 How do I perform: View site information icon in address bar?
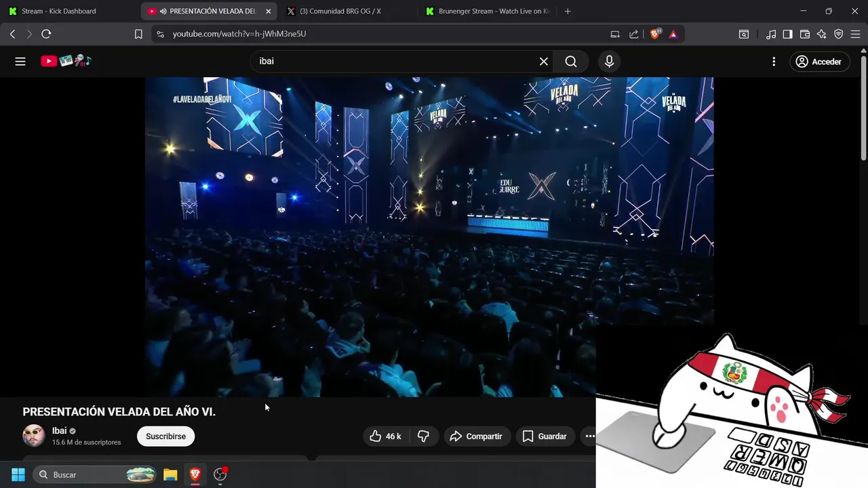click(x=160, y=34)
